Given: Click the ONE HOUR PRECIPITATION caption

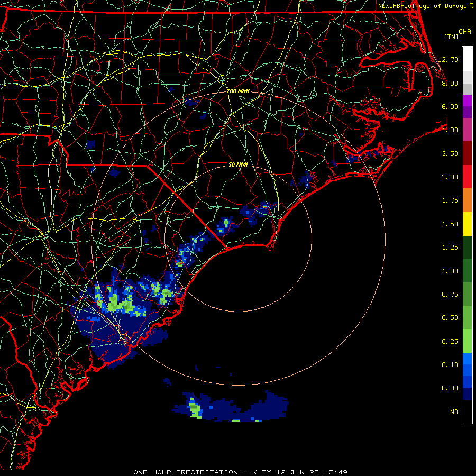Looking at the screenshot, I should pyautogui.click(x=186, y=472).
